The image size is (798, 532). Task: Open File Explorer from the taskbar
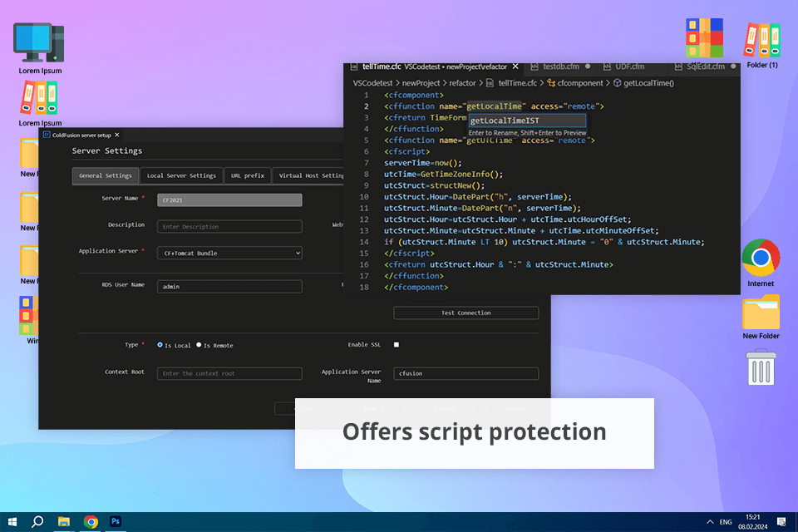[64, 522]
